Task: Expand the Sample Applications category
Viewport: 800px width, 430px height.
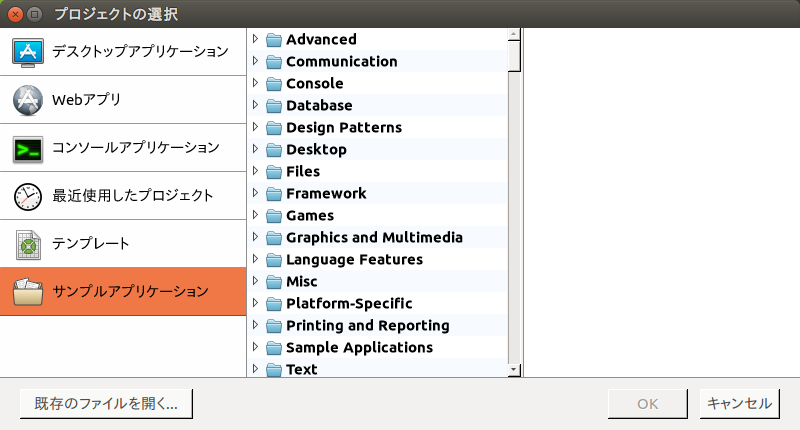Action: point(256,347)
